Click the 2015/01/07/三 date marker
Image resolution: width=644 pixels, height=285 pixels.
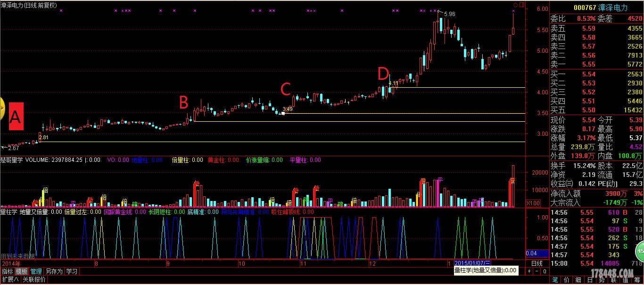[x=474, y=263]
